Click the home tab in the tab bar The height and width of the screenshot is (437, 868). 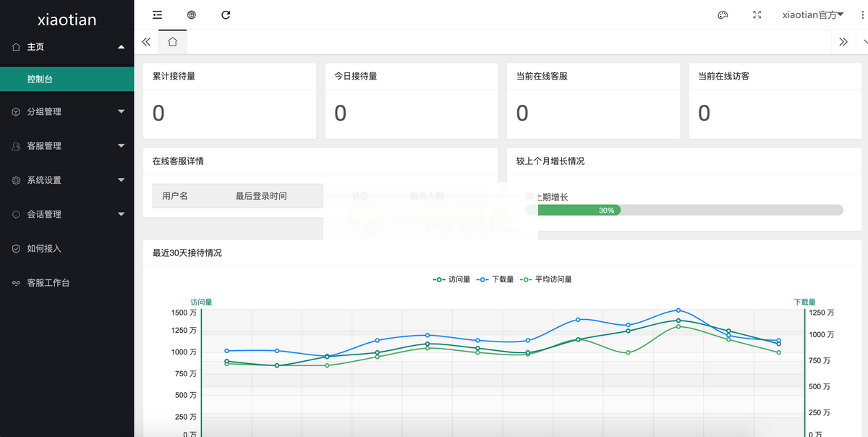[172, 42]
